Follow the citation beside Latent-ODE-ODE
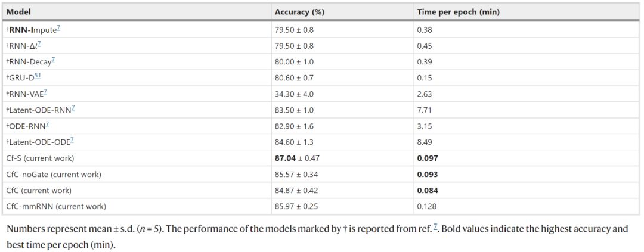 click(72, 141)
